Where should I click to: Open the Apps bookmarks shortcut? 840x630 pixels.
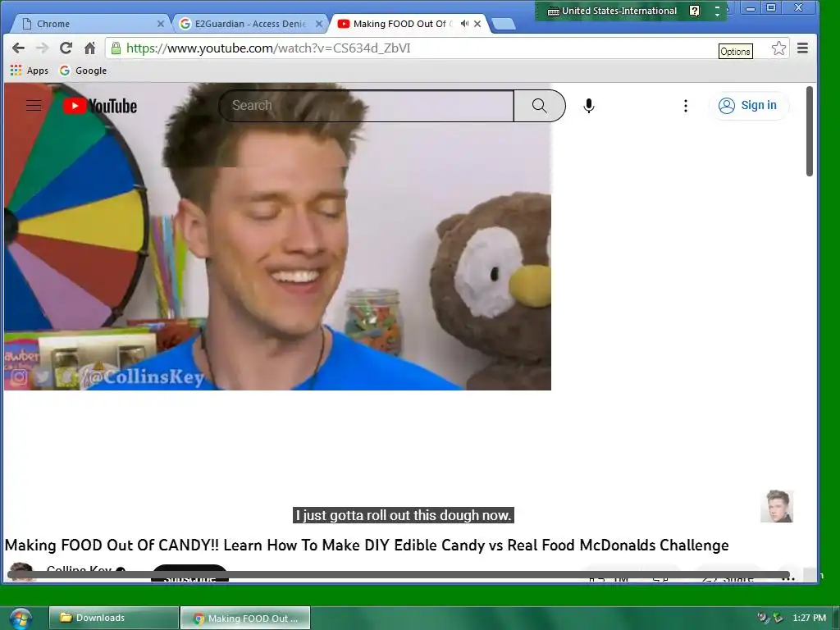[30, 71]
